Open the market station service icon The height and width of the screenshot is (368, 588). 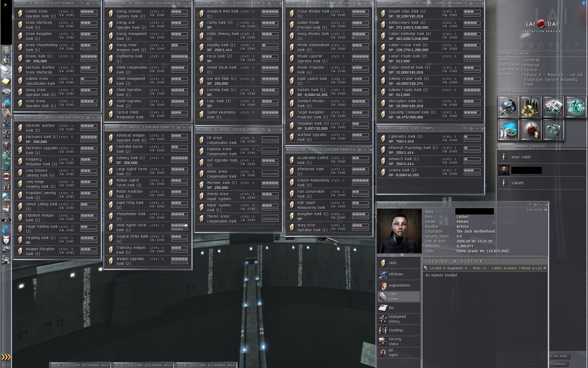pyautogui.click(x=553, y=107)
